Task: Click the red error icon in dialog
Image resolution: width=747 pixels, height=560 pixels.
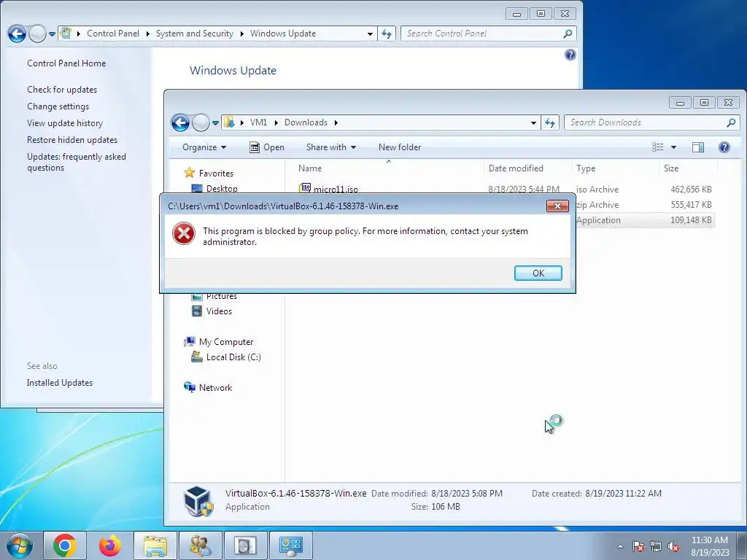Action: click(x=183, y=234)
